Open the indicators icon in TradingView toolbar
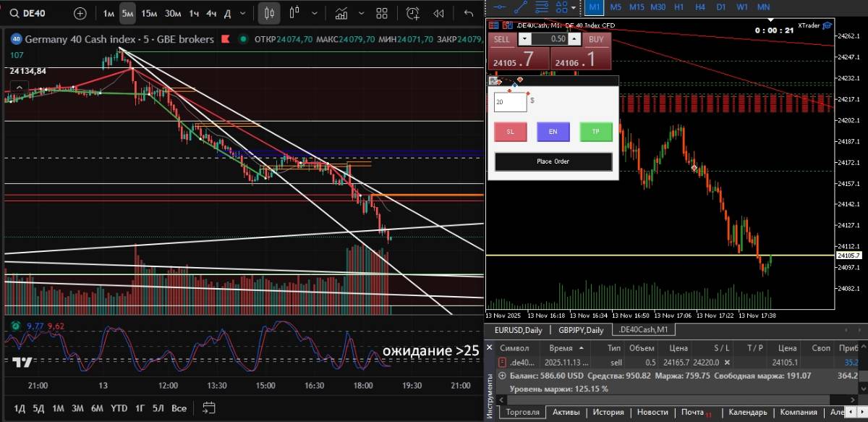Screen dimensions: 868x422 pyautogui.click(x=341, y=13)
